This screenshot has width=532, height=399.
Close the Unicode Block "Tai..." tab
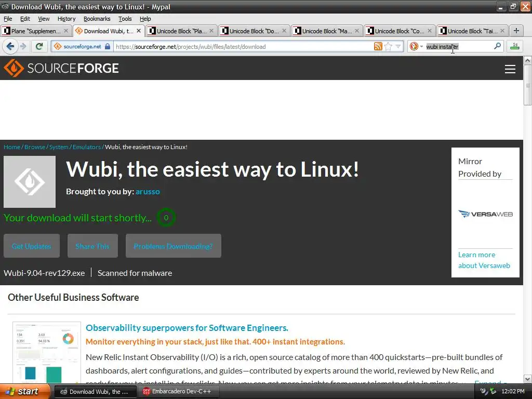pos(502,31)
